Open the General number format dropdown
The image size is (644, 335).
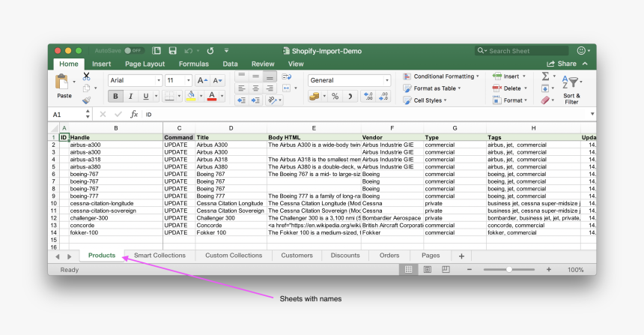pos(349,80)
